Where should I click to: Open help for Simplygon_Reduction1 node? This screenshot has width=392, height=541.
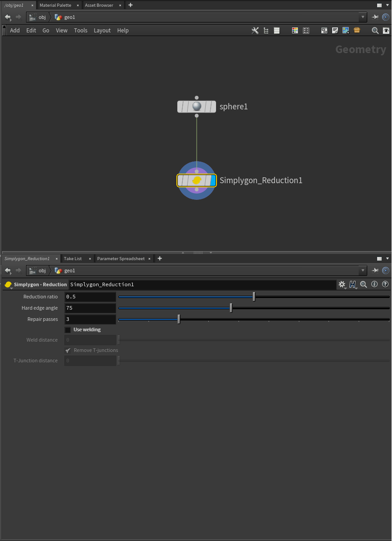[x=386, y=284]
